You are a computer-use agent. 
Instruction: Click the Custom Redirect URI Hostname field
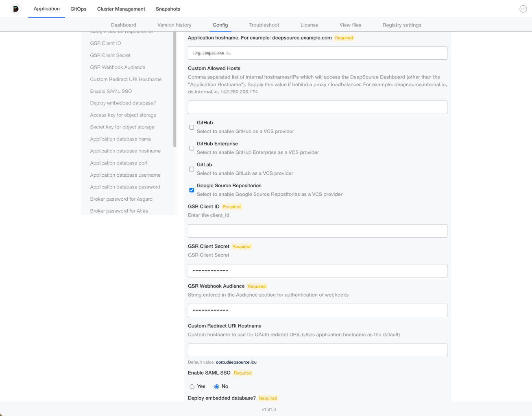pyautogui.click(x=318, y=350)
